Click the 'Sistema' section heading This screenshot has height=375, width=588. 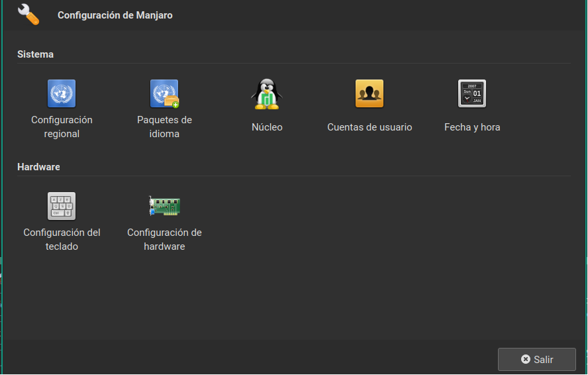(x=35, y=54)
